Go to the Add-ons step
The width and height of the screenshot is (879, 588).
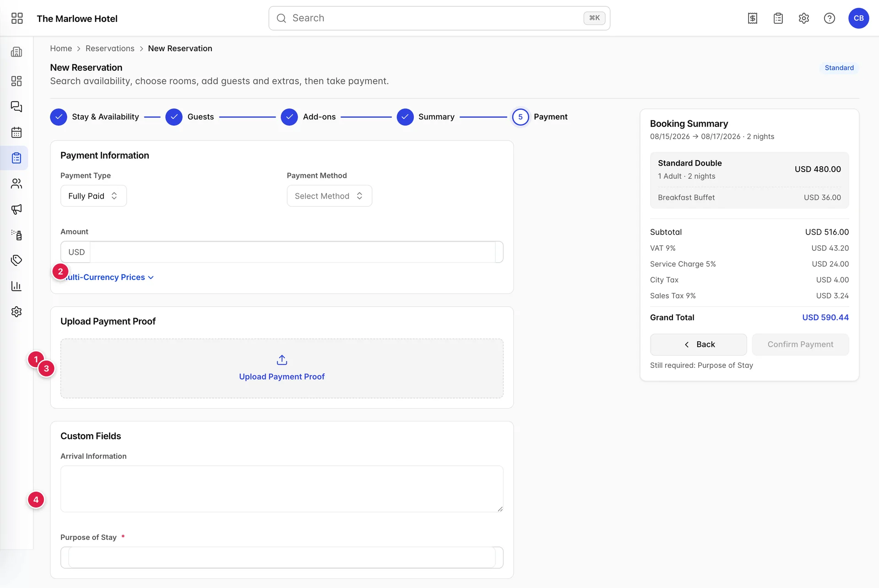click(x=308, y=117)
